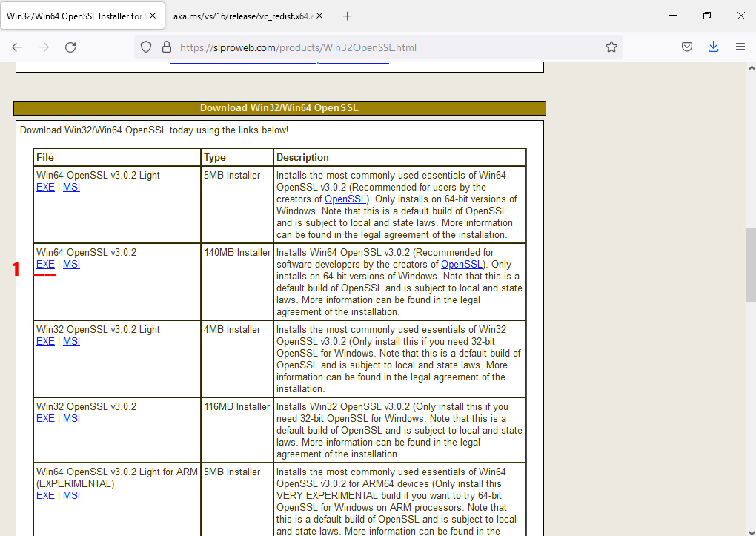Screen dimensions: 756x536
Task: Click the vertical scrollbar thumb
Action: click(x=750, y=264)
